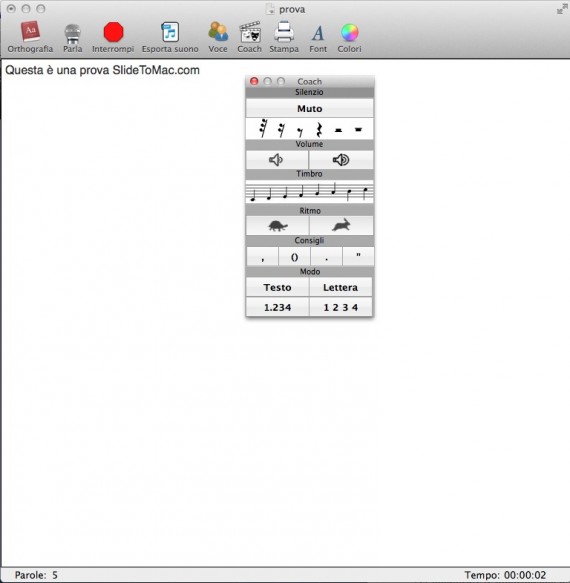This screenshot has width=570, height=583.
Task: Open the Orthografia dictionary tool
Action: 30,37
